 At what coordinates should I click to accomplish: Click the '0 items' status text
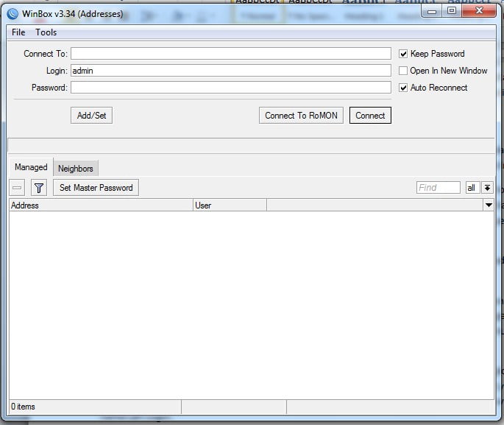pos(23,407)
